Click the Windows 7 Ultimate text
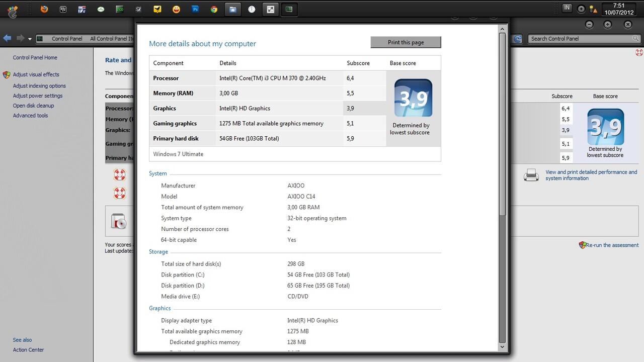This screenshot has height=362, width=644. (x=178, y=154)
